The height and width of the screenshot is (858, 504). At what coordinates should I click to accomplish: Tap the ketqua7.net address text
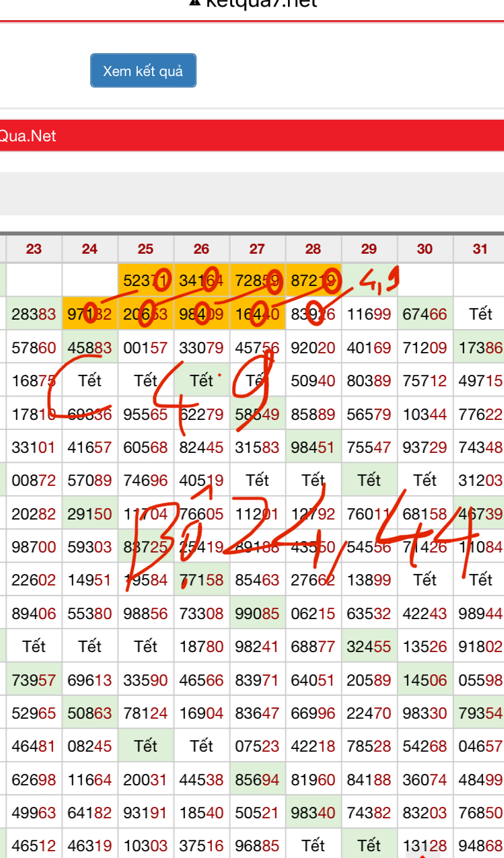(x=261, y=3)
